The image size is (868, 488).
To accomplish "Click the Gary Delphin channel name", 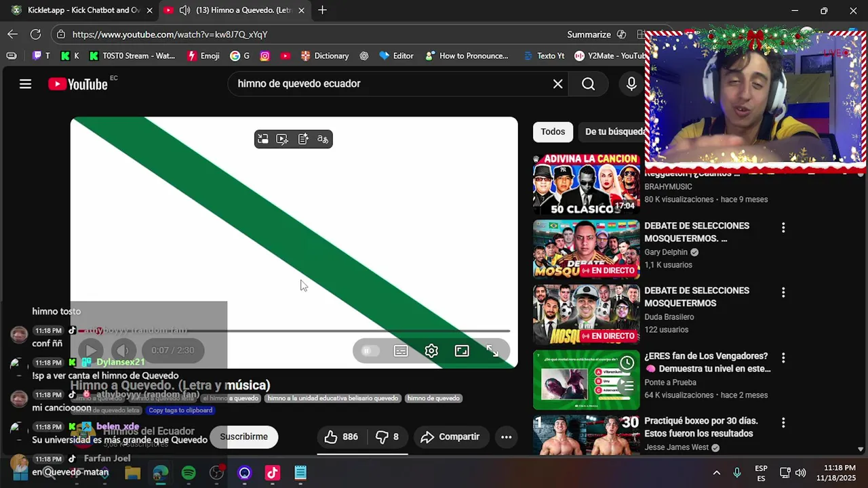I will (x=666, y=252).
